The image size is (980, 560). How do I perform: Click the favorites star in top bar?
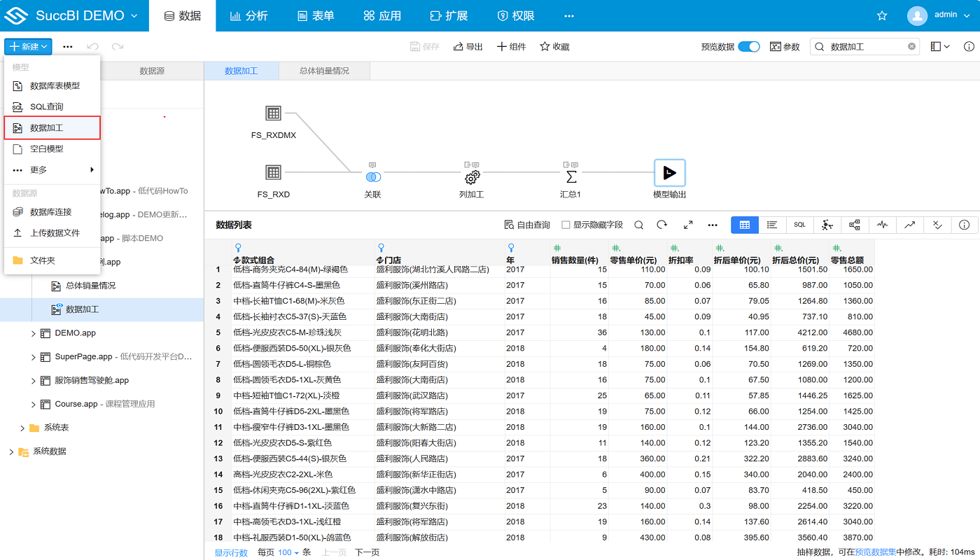tap(882, 15)
